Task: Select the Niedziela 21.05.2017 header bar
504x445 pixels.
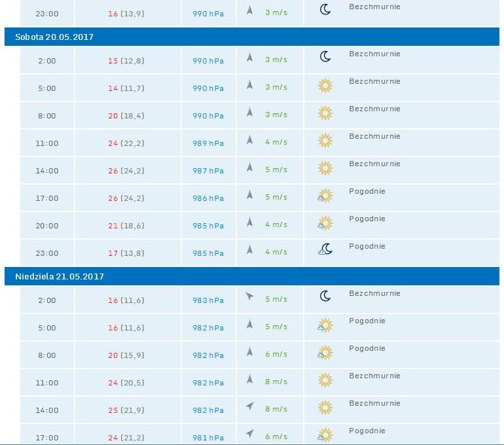Action: click(252, 277)
